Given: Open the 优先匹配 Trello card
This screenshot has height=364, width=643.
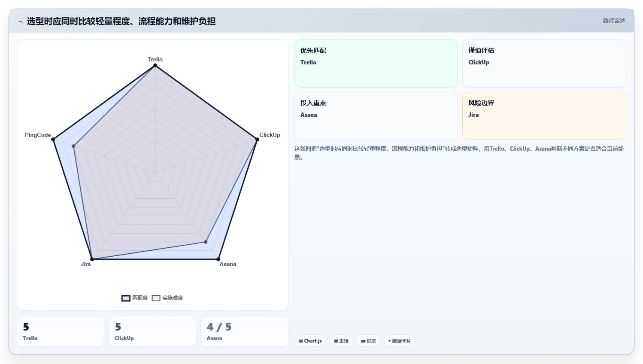Looking at the screenshot, I should tap(376, 64).
